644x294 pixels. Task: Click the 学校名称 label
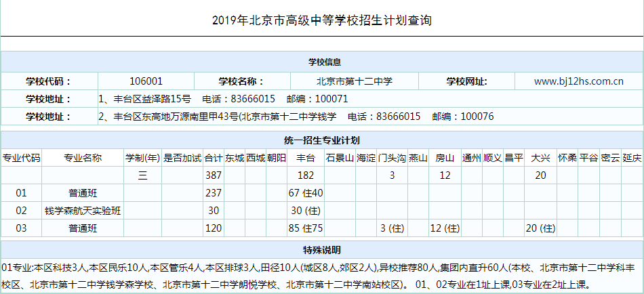tap(241, 81)
